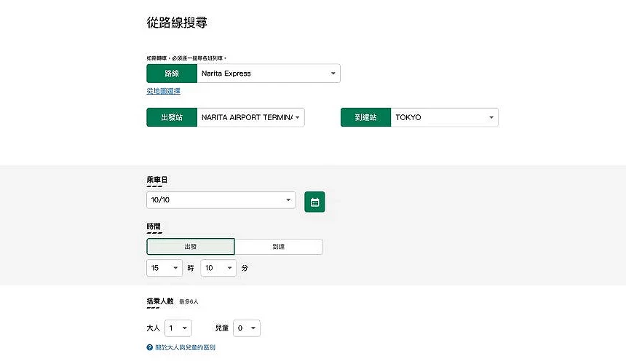Open the hour dropdown showing 15
The width and height of the screenshot is (626, 364).
pyautogui.click(x=165, y=268)
